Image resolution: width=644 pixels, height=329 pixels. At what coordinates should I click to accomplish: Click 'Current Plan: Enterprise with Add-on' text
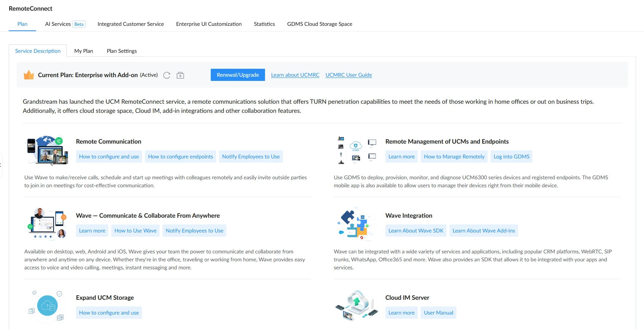pyautogui.click(x=88, y=75)
